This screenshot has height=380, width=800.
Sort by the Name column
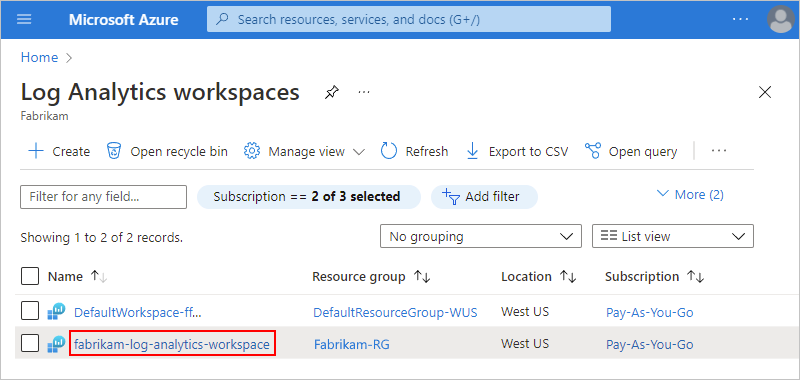(78, 276)
